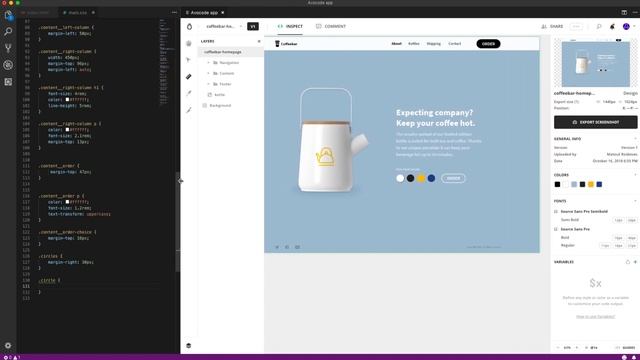Select the pointer tool in Avocode's left toolbar

[189, 60]
